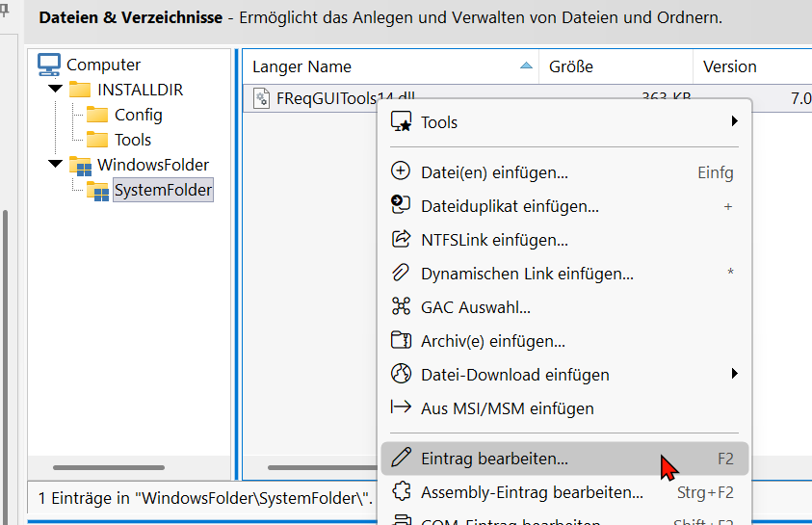
Task: Open the Tools submenu arrow
Action: (x=734, y=122)
